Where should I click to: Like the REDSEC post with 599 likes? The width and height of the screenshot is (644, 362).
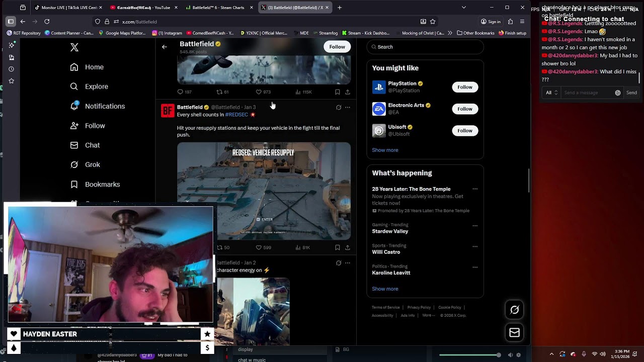[x=263, y=247]
